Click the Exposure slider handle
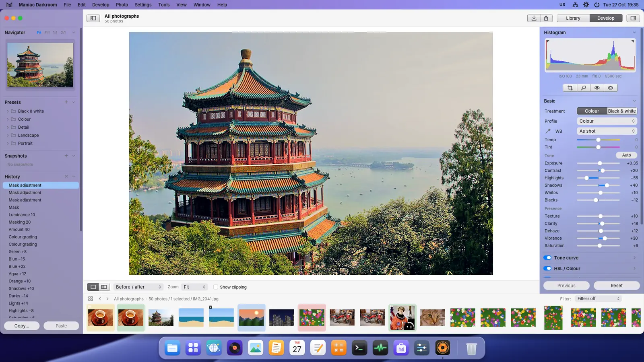The width and height of the screenshot is (644, 362). [x=600, y=163]
